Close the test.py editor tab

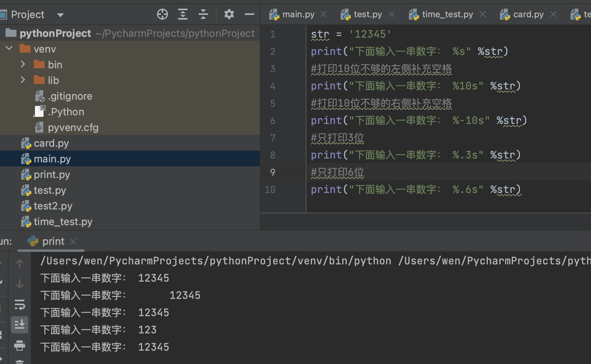pos(392,14)
